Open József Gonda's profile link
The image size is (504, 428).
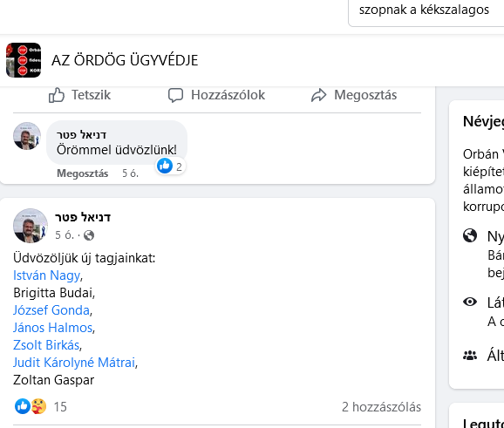point(51,310)
